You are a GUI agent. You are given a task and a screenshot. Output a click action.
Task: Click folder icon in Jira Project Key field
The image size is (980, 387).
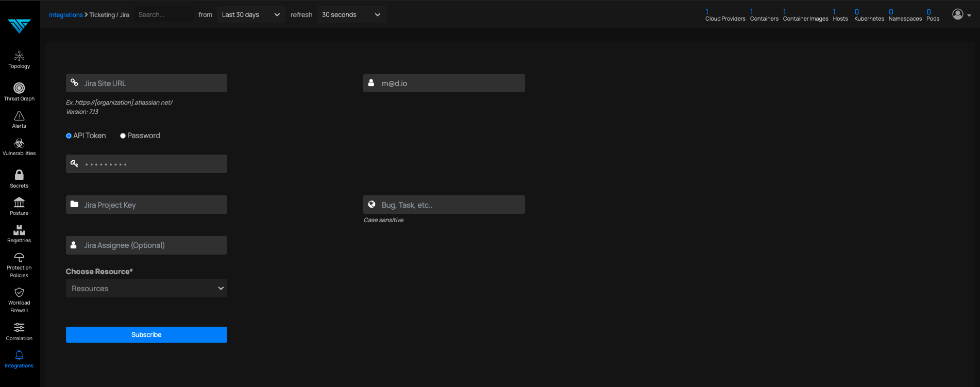(x=74, y=204)
